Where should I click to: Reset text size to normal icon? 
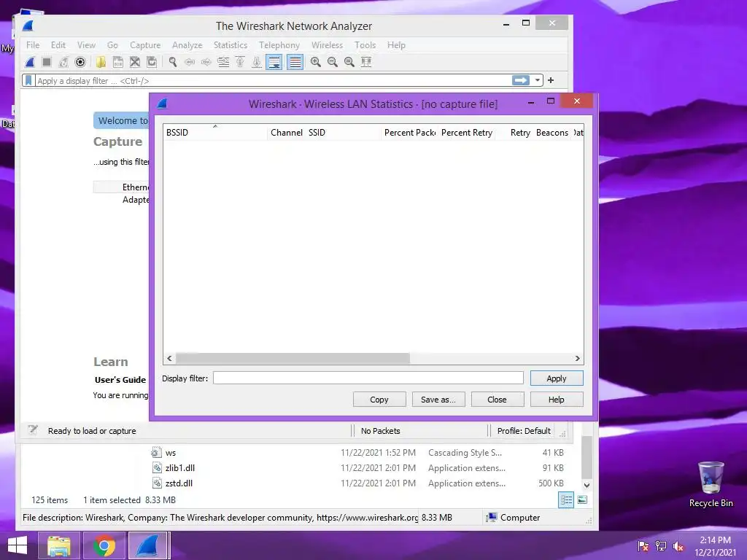click(349, 62)
